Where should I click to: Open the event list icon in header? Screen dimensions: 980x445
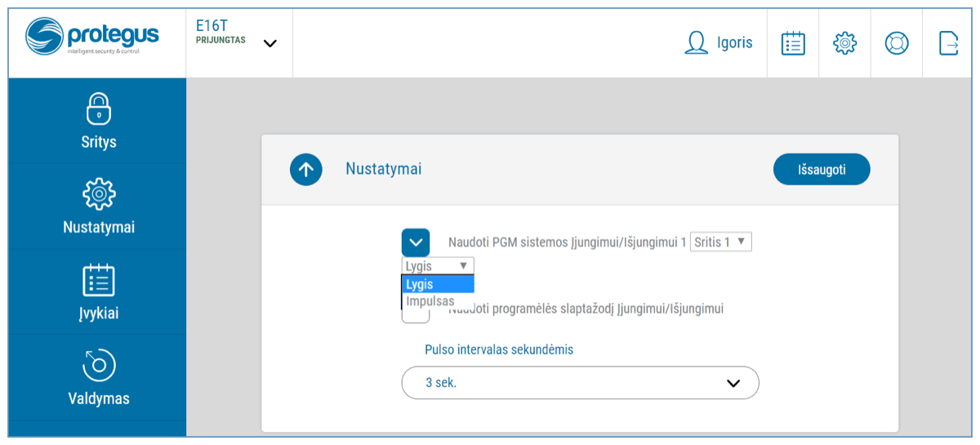click(793, 42)
